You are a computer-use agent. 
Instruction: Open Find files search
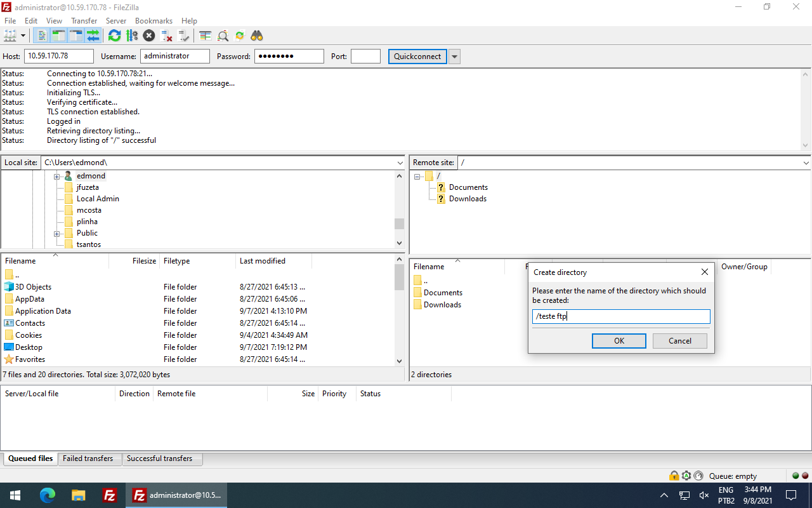point(256,36)
